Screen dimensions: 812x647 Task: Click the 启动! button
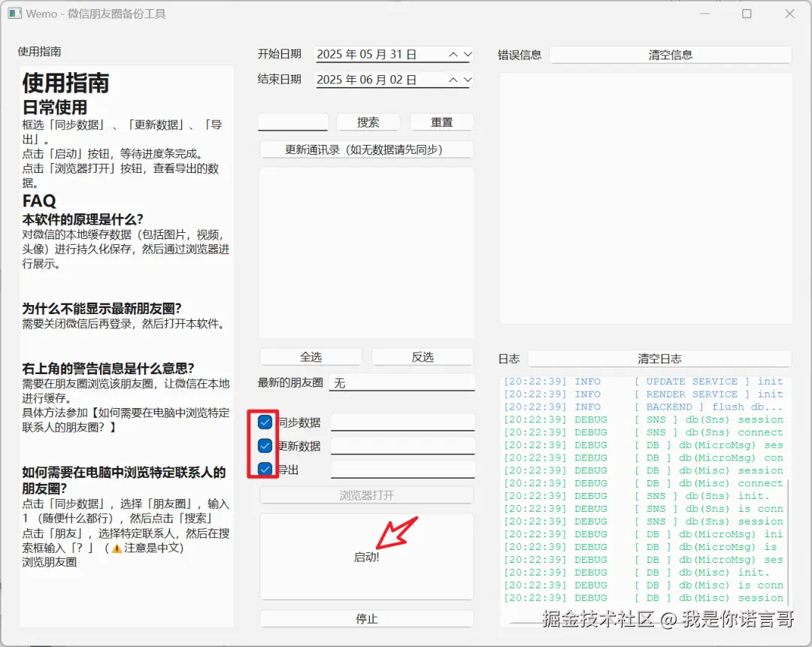[x=367, y=557]
